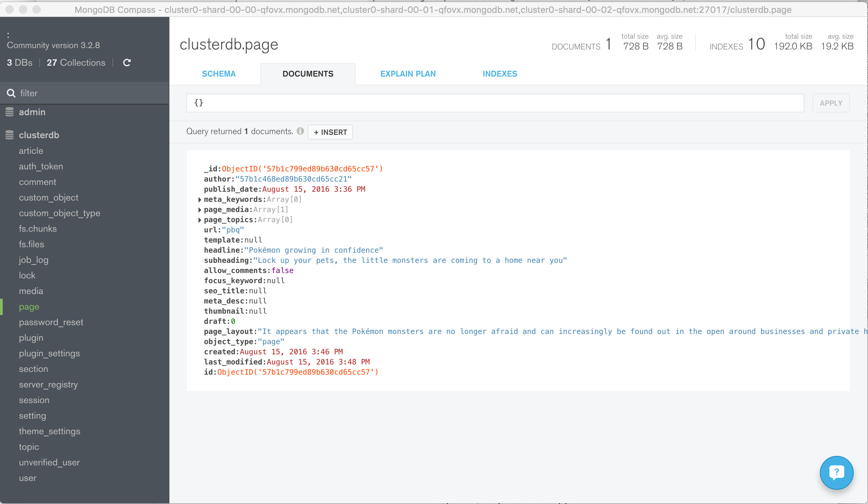
Task: Switch to the SCHEMA tab
Action: (219, 74)
